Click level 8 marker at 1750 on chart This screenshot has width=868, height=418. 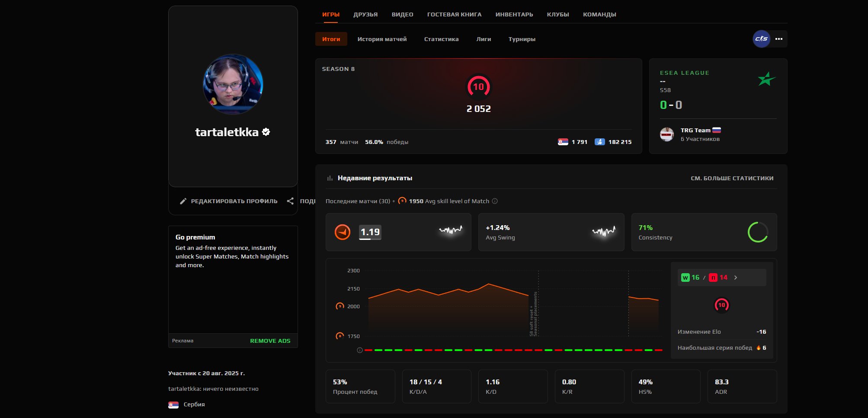[x=340, y=336]
